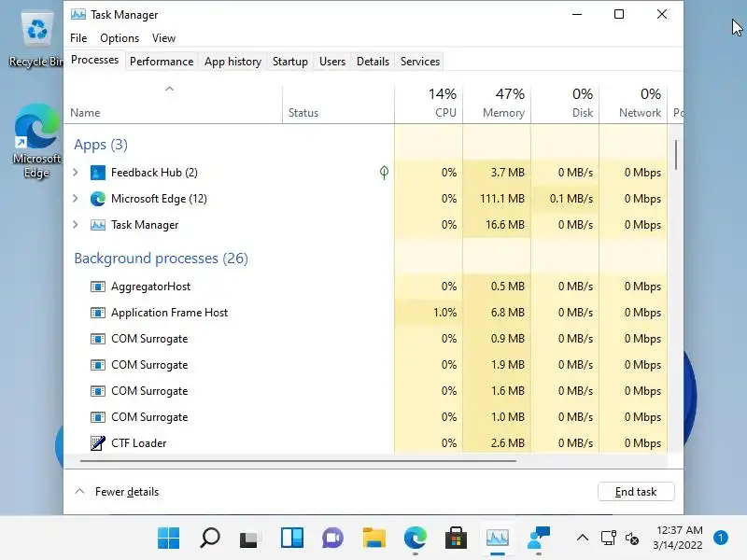Open taskbar Search
The height and width of the screenshot is (560, 747).
[209, 538]
